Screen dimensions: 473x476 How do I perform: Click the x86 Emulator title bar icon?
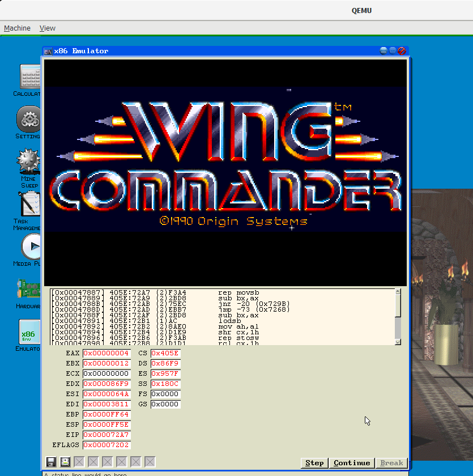coord(48,52)
